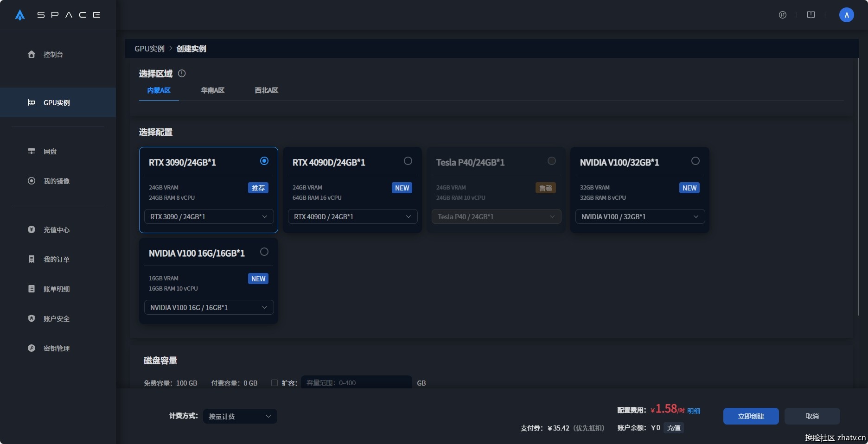Viewport: 868px width, 444px height.
Task: Select the RTX 4090D/24GB*1 radio button
Action: pos(408,161)
